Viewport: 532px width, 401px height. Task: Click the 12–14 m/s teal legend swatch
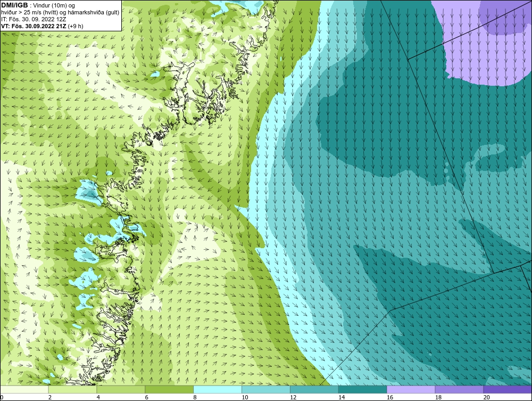coord(314,389)
